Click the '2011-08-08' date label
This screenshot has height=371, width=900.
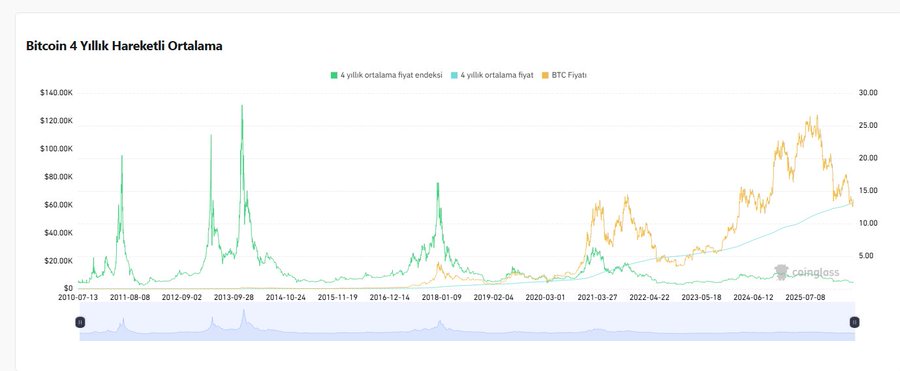(x=130, y=297)
